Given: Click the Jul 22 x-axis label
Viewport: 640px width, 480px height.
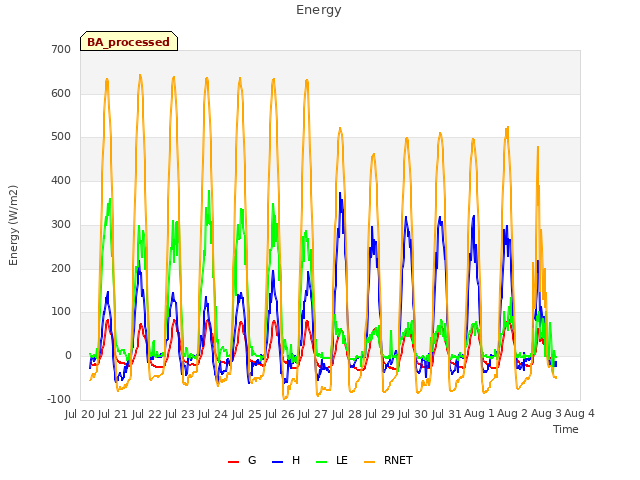Looking at the screenshot, I should [146, 414].
